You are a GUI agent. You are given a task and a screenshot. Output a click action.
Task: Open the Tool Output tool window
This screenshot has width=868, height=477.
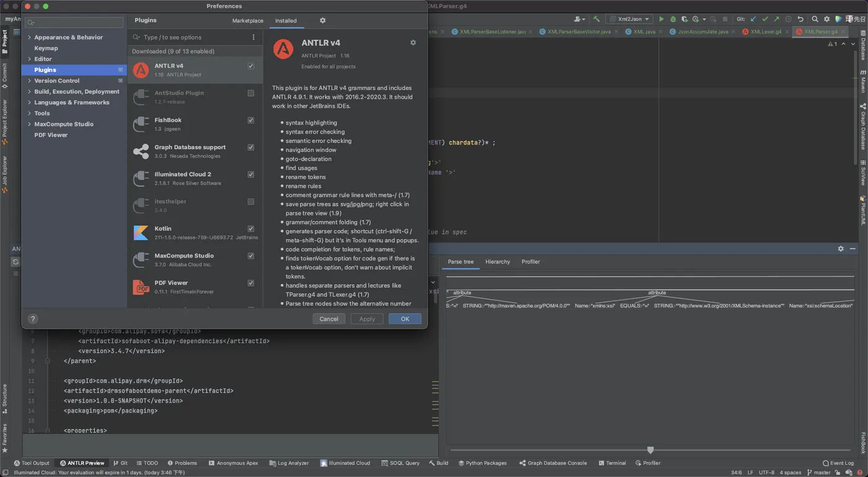pos(32,463)
